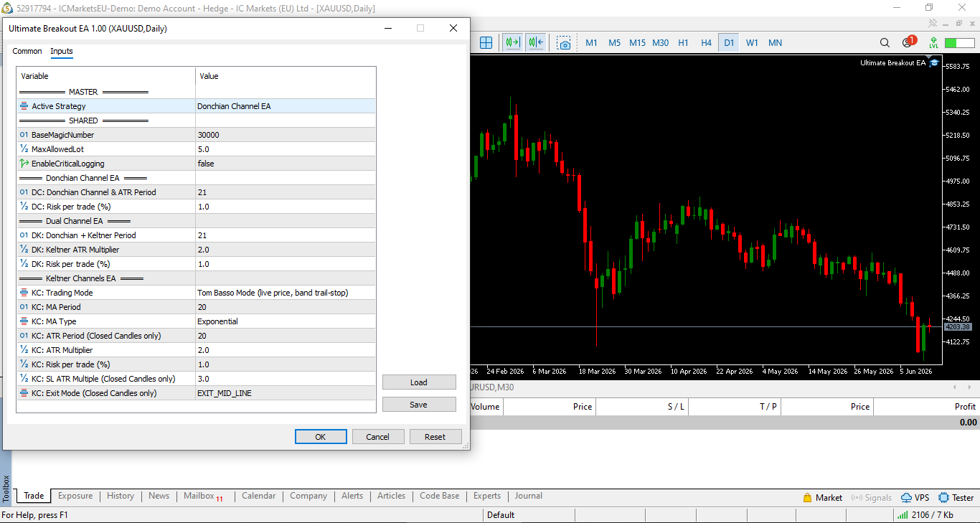Open the chart tile layout grid icon

486,43
